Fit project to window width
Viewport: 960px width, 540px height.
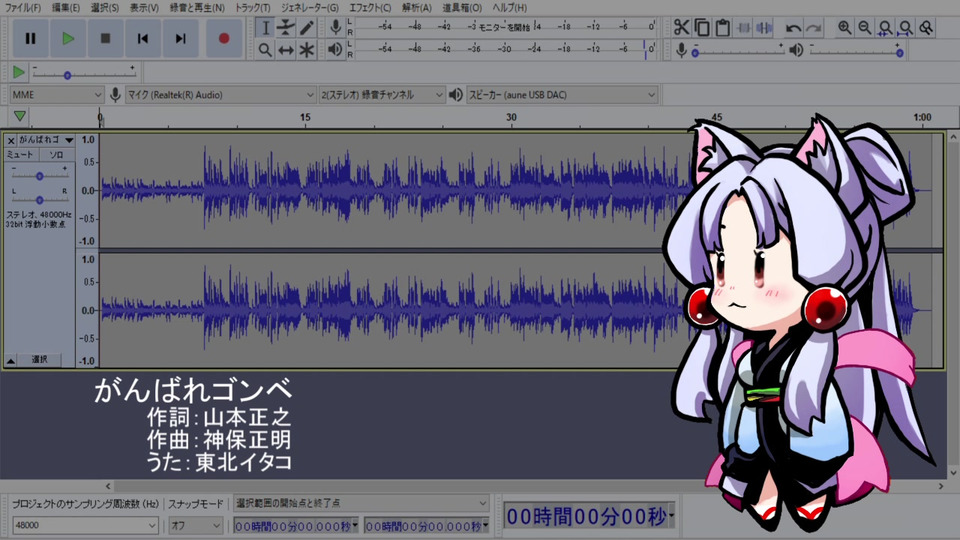[x=906, y=28]
